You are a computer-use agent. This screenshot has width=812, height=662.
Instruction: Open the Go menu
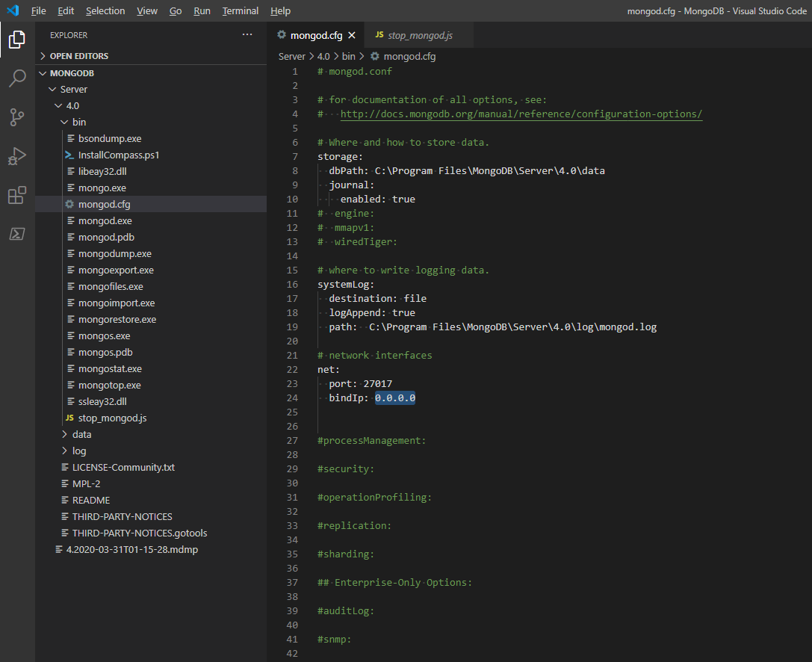tap(176, 11)
